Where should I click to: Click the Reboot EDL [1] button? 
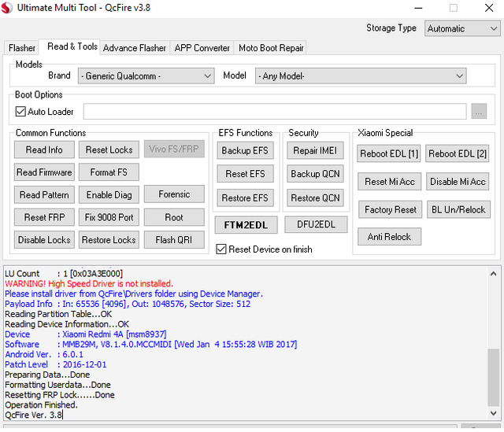click(x=389, y=153)
